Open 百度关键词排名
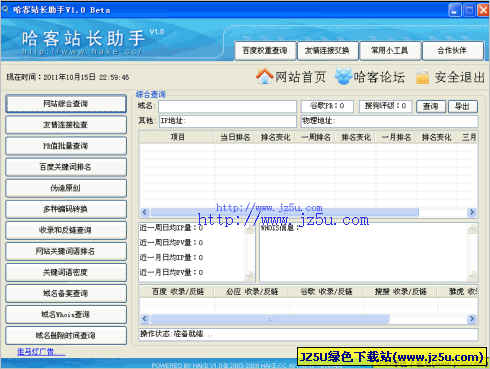Screen dimensions: 490x369 coord(66,167)
